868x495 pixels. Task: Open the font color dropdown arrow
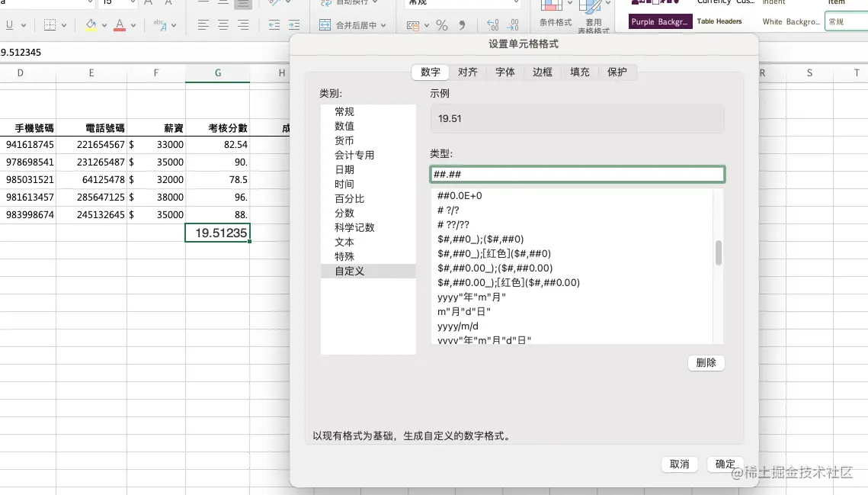click(133, 25)
